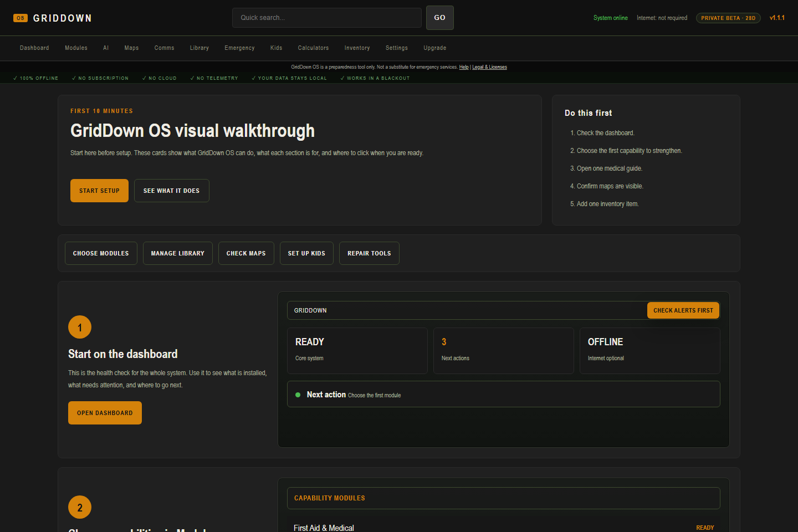798x532 pixels.
Task: Click the Quick search input field
Action: 326,17
